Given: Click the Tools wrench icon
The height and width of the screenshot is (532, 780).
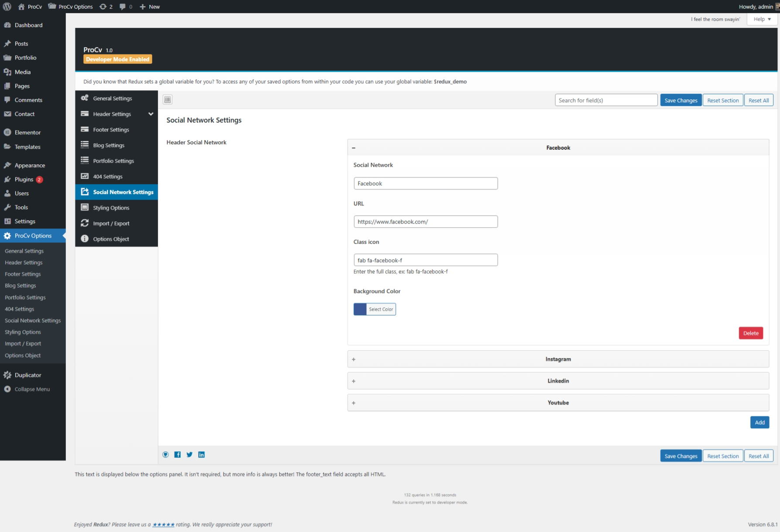Looking at the screenshot, I should coord(7,207).
